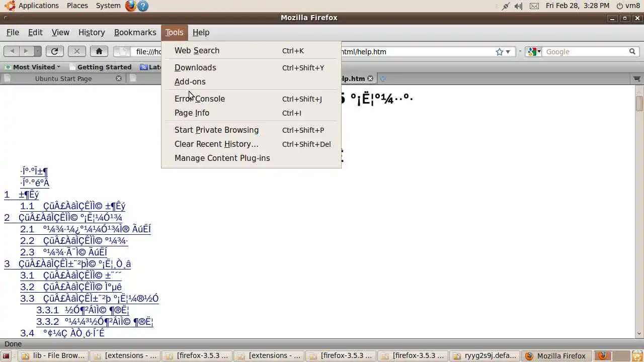644x362 pixels.
Task: Choose Web Search from the Tools menu
Action: [251, 50]
